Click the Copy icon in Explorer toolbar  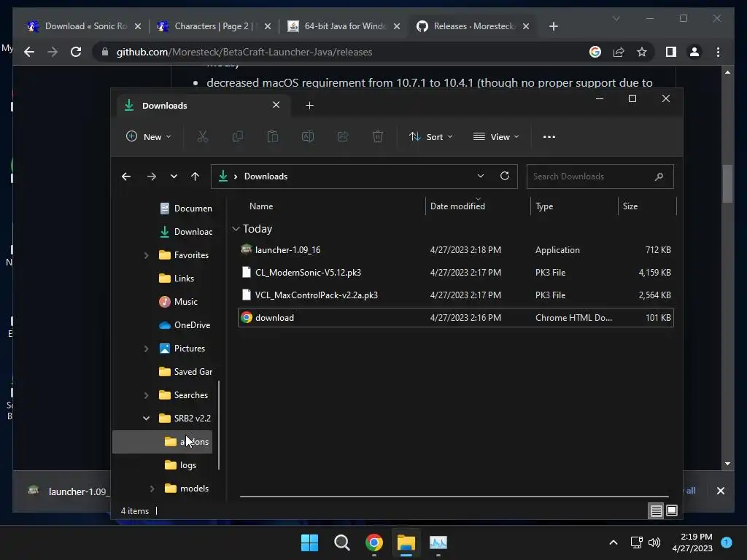[x=237, y=136]
